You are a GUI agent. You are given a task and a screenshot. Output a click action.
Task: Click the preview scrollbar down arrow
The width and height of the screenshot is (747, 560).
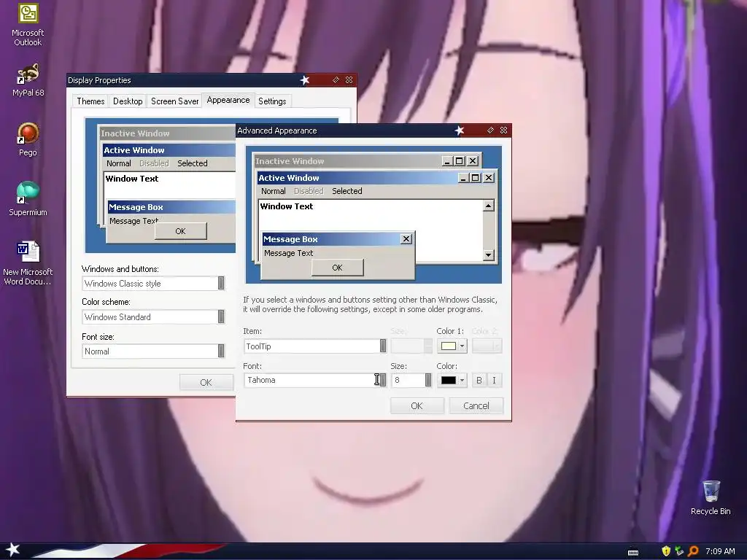488,255
